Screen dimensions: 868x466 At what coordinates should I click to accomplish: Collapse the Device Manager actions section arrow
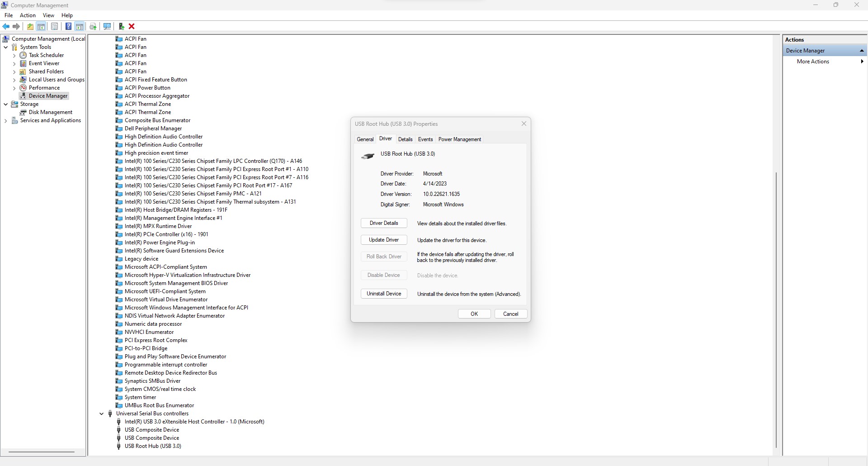tap(862, 51)
